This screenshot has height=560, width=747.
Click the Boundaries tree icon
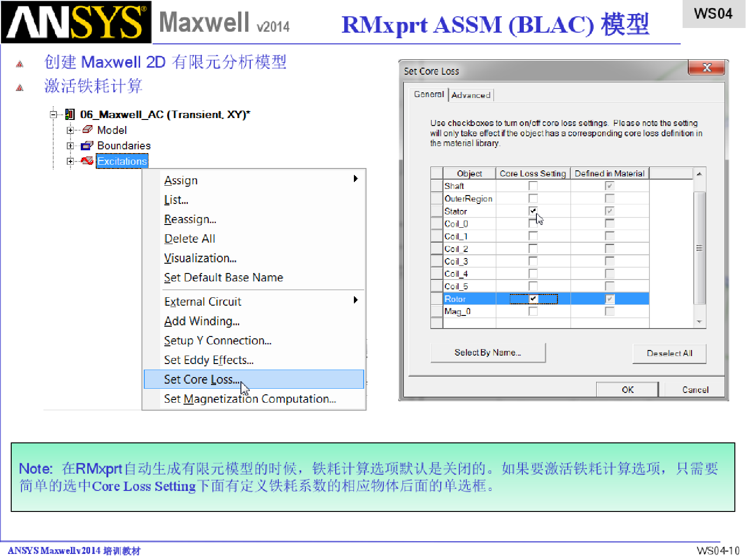click(x=87, y=146)
